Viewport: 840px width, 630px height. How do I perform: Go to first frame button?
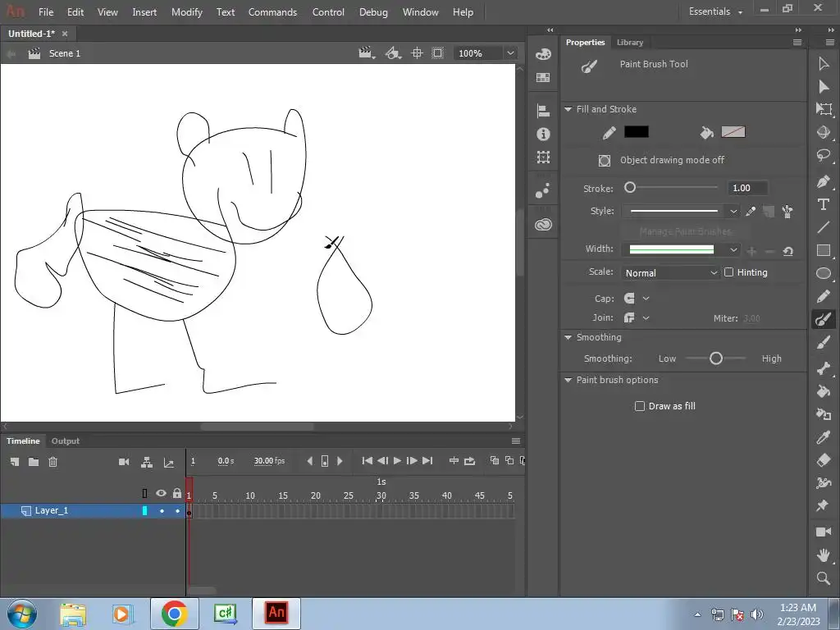coord(367,461)
